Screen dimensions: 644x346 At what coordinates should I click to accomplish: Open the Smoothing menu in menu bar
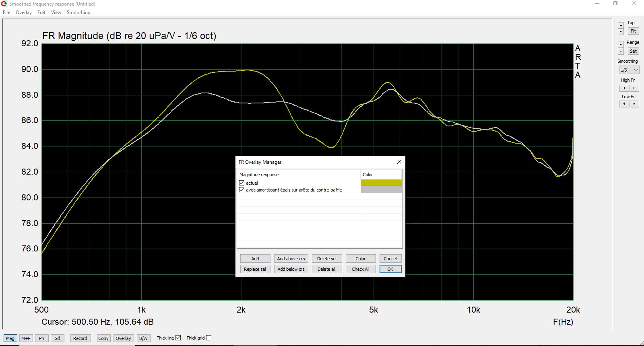pyautogui.click(x=78, y=12)
